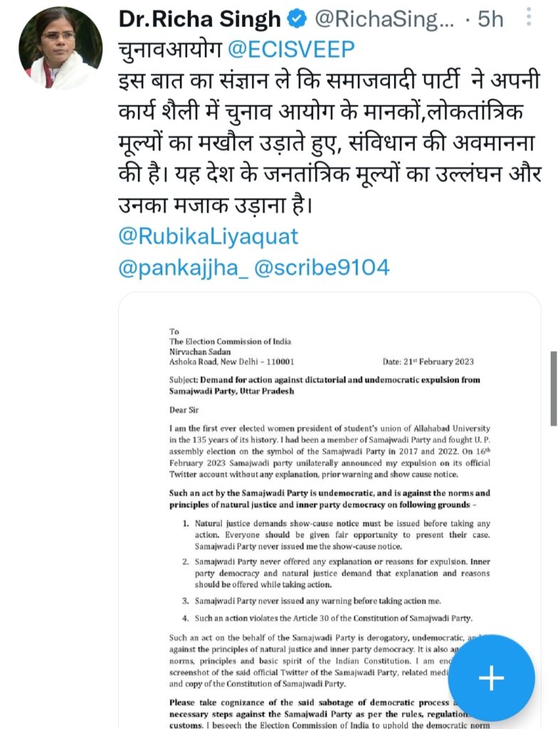Open the @ECISVEEP mention

291,50
